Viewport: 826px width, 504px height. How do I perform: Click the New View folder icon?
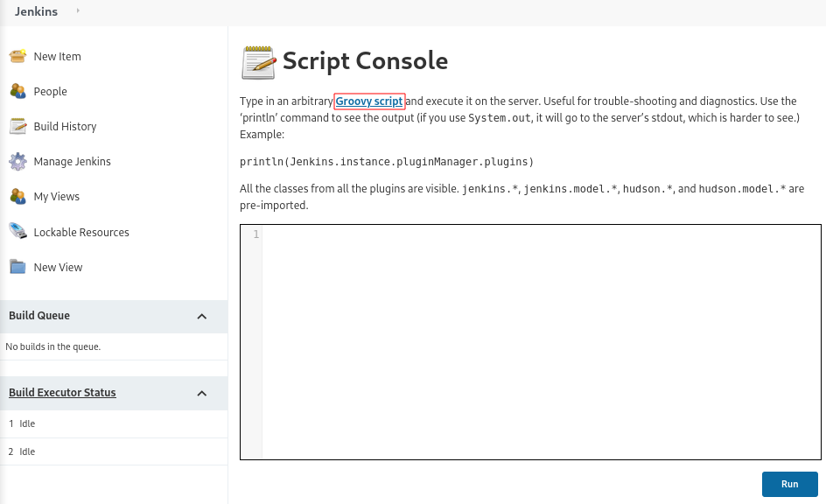[17, 267]
